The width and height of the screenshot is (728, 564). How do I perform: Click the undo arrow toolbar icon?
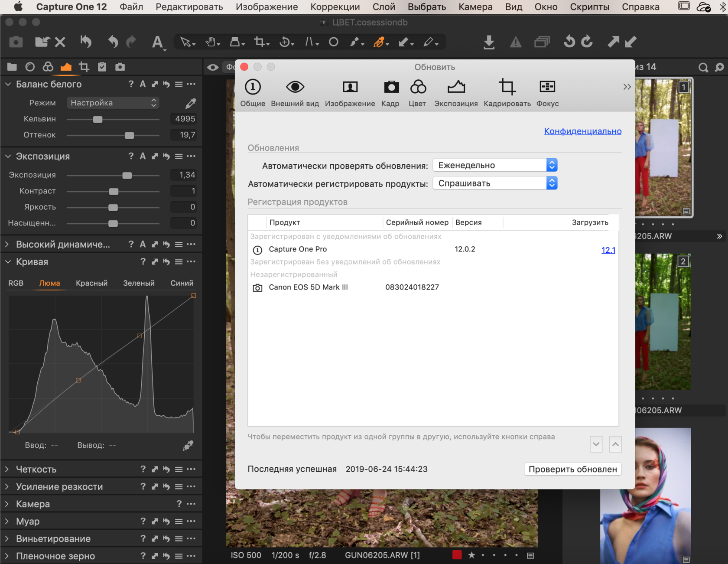(x=113, y=42)
